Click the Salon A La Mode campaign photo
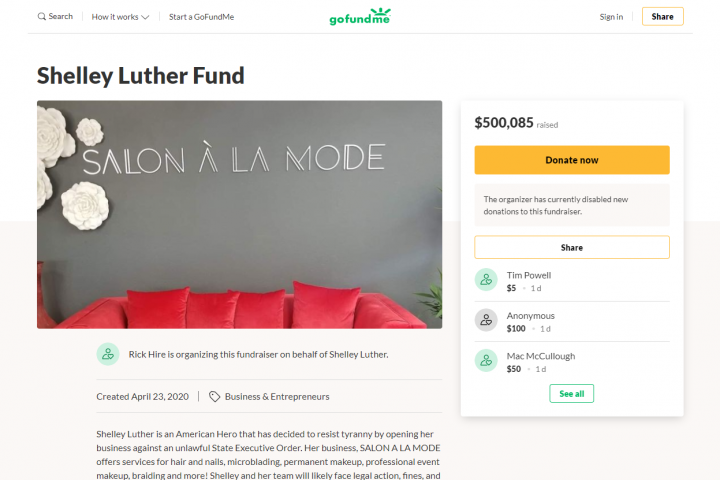The image size is (720, 480). coord(239,215)
